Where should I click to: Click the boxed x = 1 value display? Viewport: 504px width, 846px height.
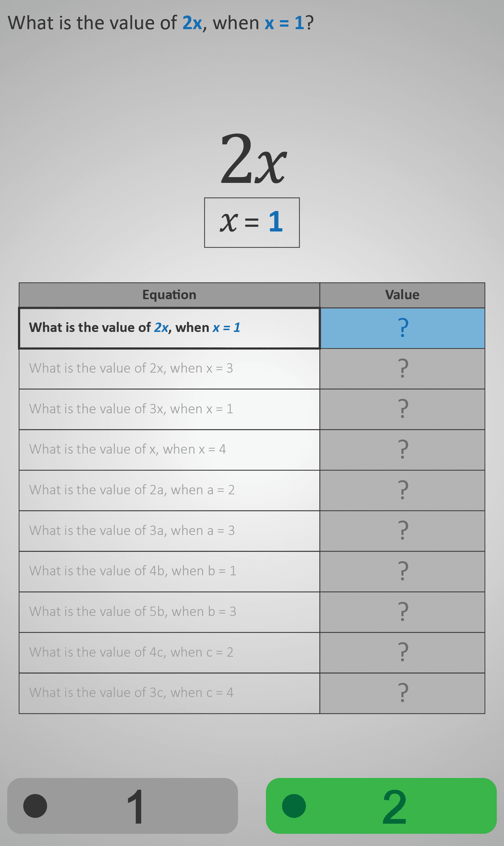[252, 222]
